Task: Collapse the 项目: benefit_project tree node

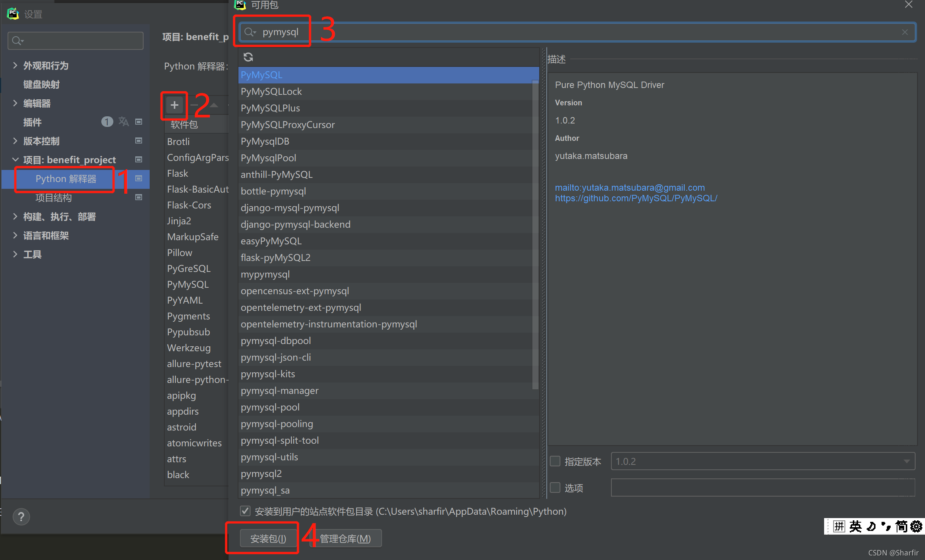Action: tap(15, 160)
